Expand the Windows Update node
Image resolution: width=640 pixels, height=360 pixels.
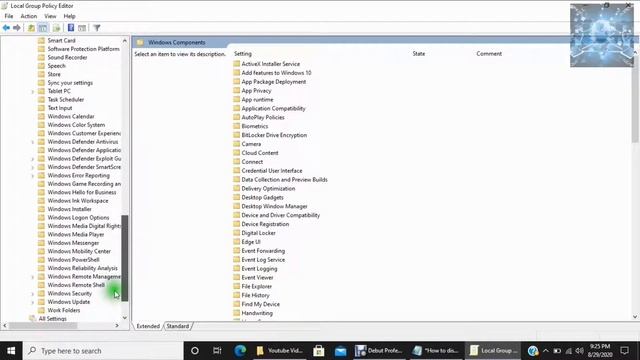point(33,302)
